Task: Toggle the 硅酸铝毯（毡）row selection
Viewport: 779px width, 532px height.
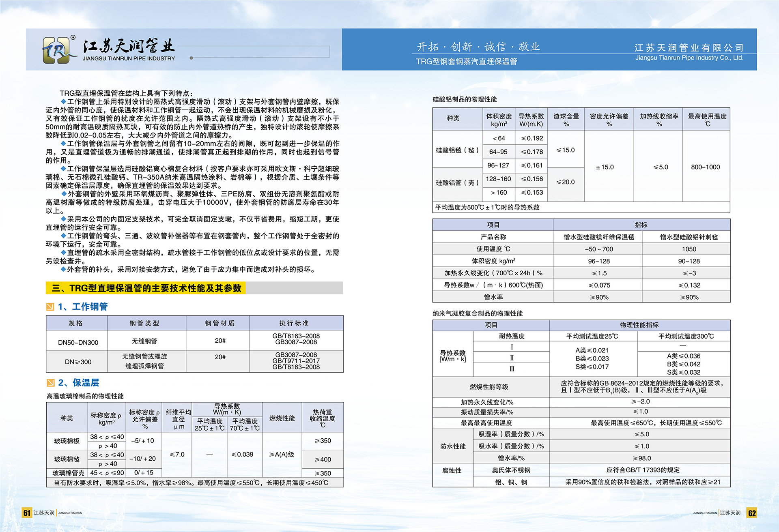Action: click(458, 151)
